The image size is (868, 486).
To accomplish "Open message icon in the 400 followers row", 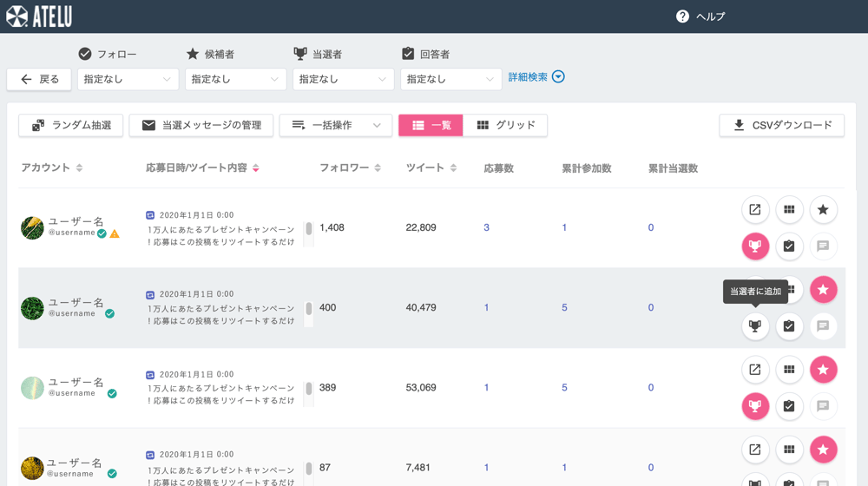I will click(823, 326).
